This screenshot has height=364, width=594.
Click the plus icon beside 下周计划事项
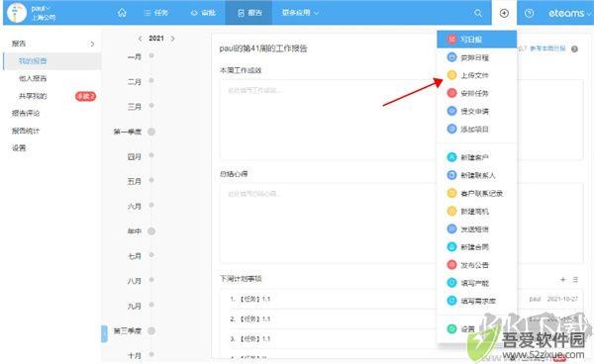pyautogui.click(x=563, y=280)
